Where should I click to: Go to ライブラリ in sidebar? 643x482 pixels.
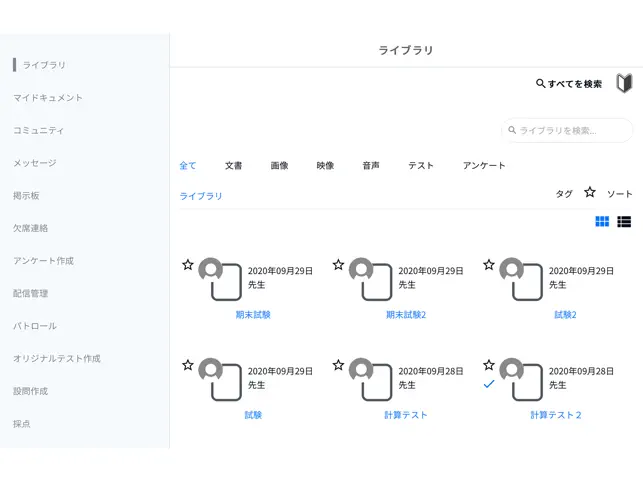pos(44,65)
